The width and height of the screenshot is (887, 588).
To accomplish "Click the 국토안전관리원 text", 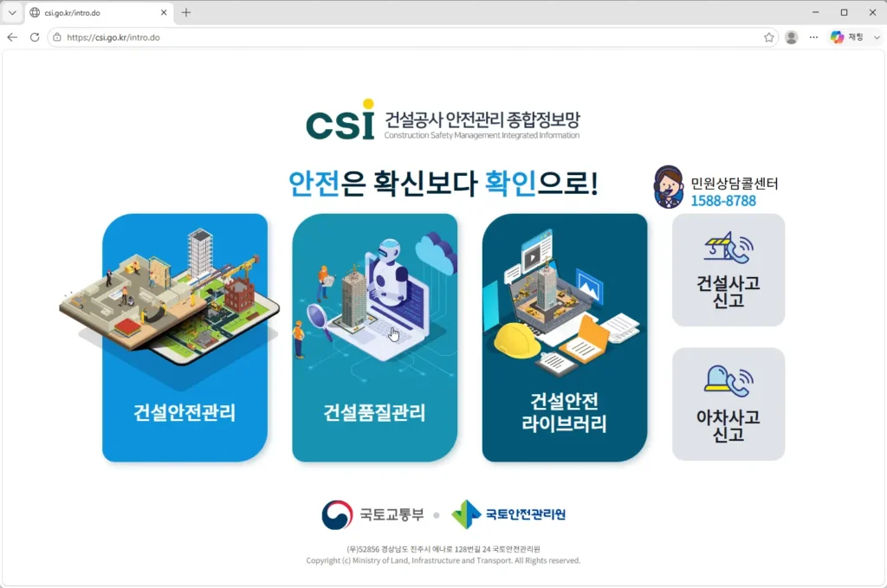I will click(526, 514).
